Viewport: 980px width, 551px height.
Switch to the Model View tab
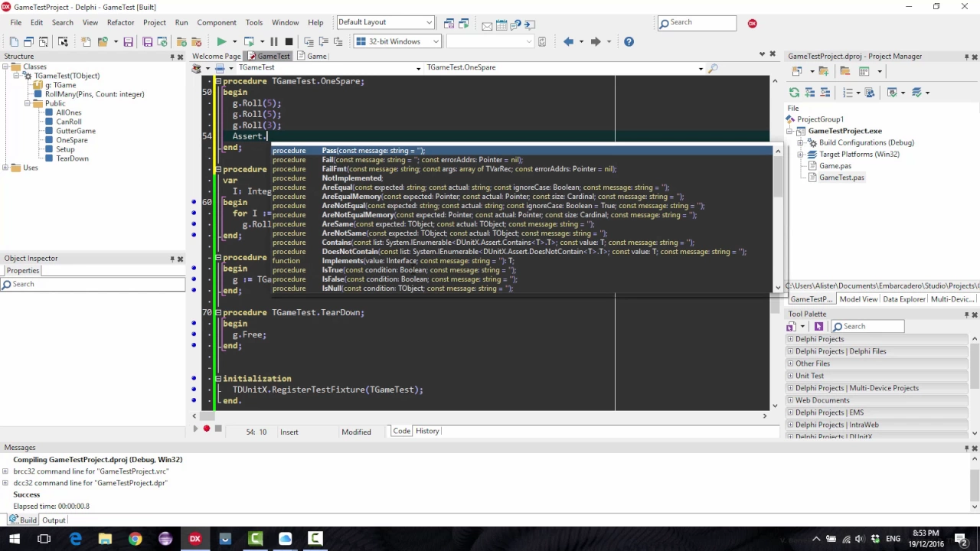coord(857,299)
